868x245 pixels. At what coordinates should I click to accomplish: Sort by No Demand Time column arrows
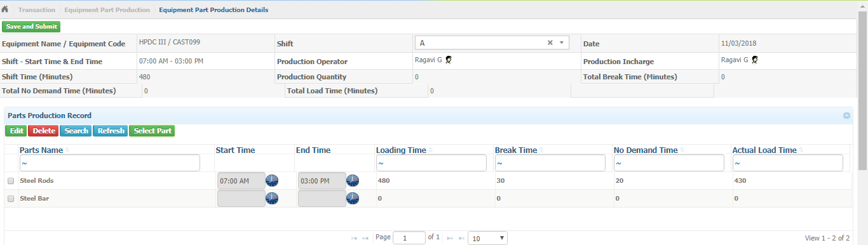[x=682, y=150]
